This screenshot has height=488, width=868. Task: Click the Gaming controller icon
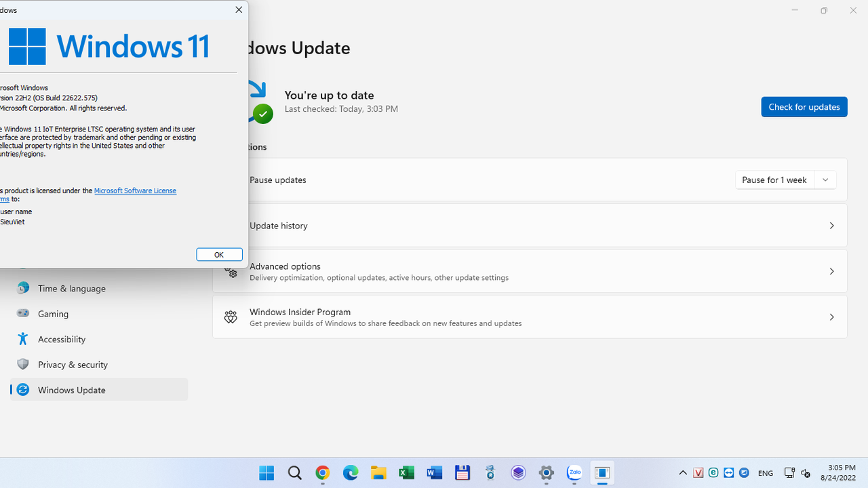[x=23, y=313]
